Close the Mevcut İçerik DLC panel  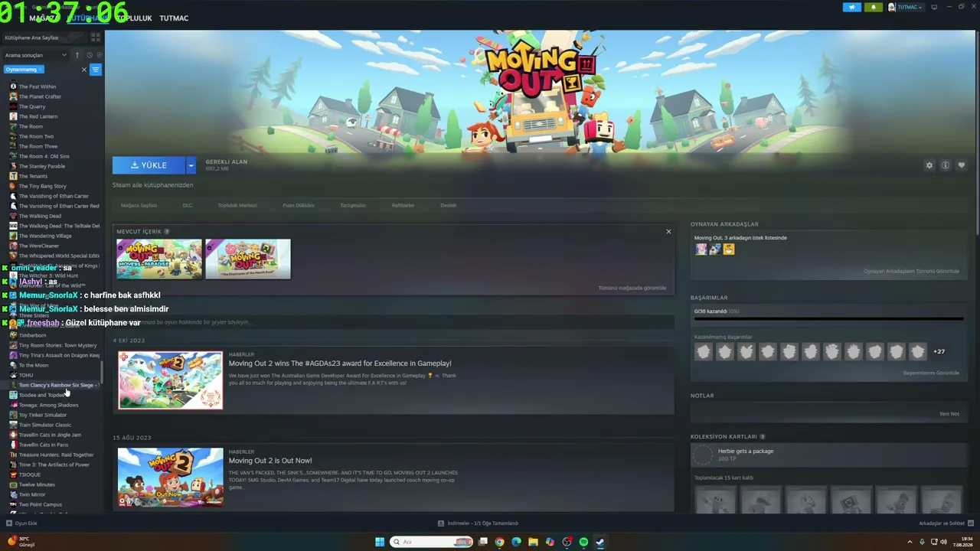pos(668,231)
